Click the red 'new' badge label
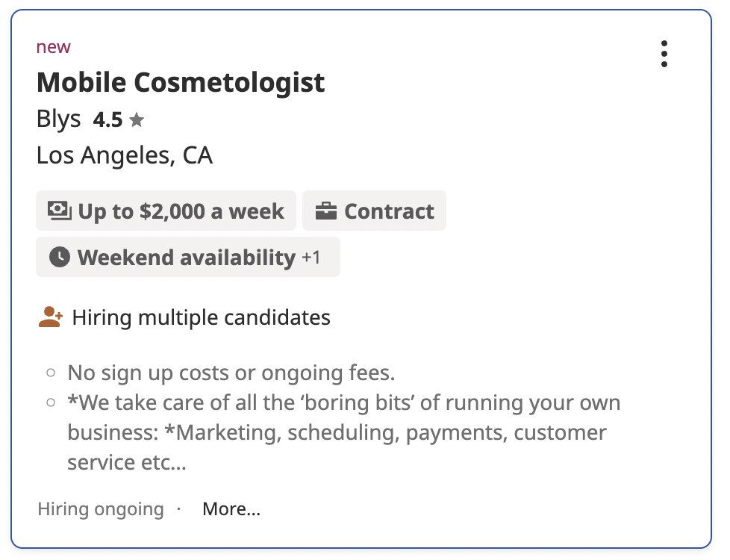This screenshot has width=730, height=560. click(x=54, y=47)
